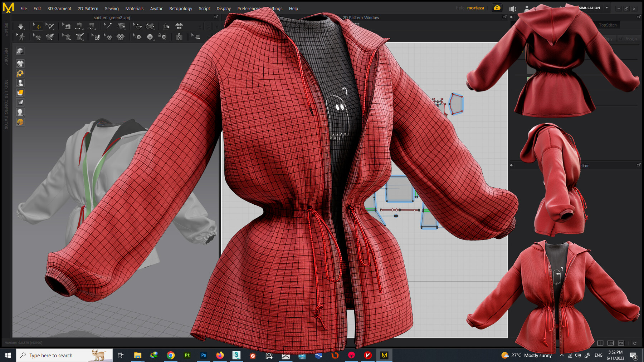The height and width of the screenshot is (362, 644).
Task: Switch to the TopStitch tab
Action: 608,25
